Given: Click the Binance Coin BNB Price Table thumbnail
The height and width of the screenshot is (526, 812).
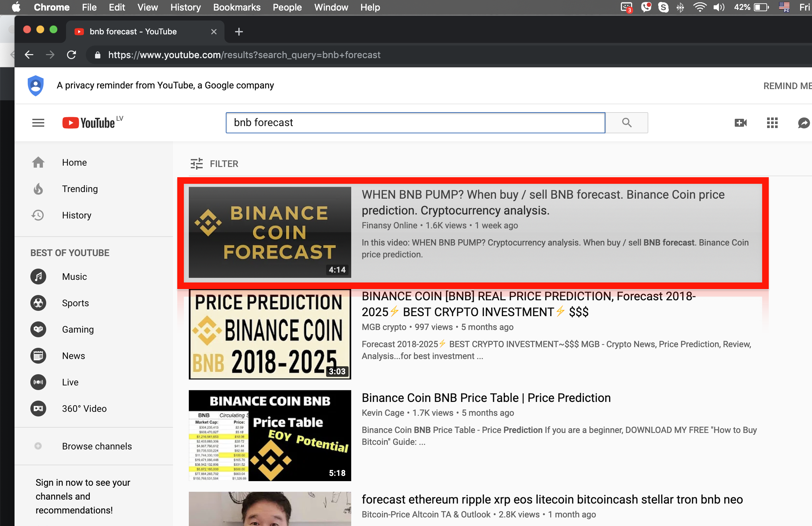Looking at the screenshot, I should click(x=270, y=436).
